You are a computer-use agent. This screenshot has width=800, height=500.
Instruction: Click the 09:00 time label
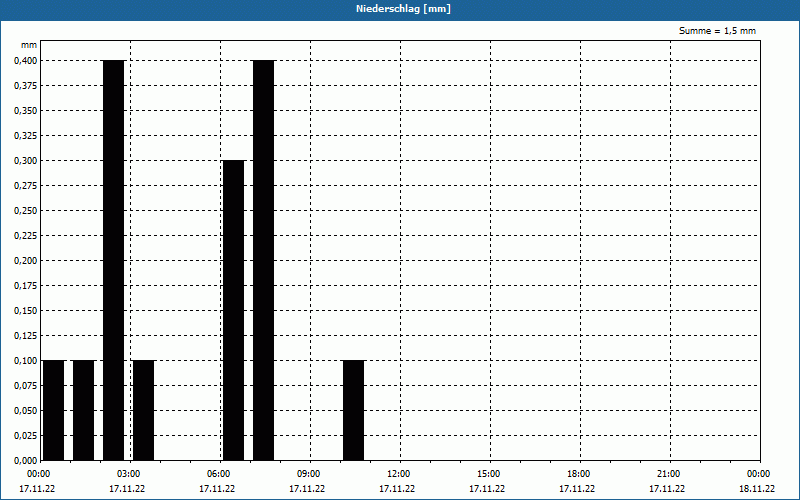[309, 474]
